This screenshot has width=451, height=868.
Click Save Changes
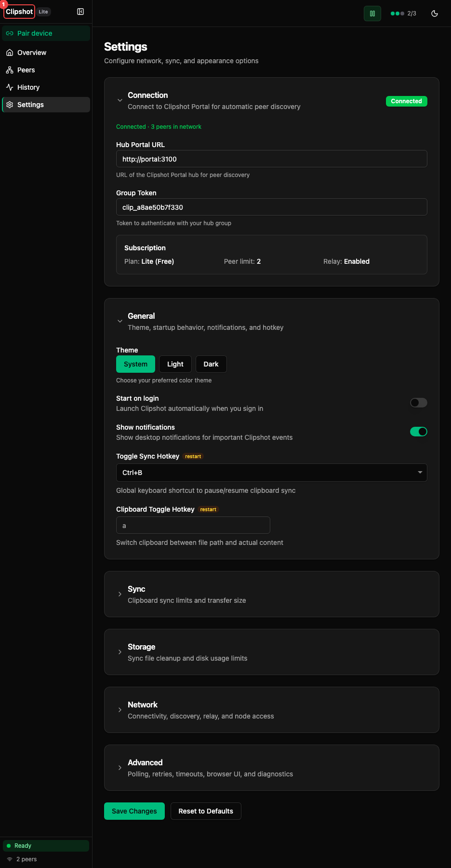click(x=134, y=811)
